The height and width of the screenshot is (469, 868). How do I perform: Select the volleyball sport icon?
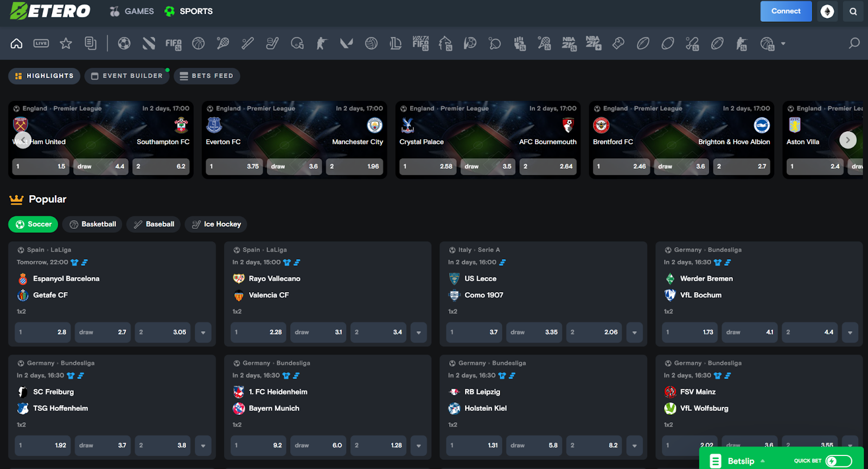(x=371, y=43)
